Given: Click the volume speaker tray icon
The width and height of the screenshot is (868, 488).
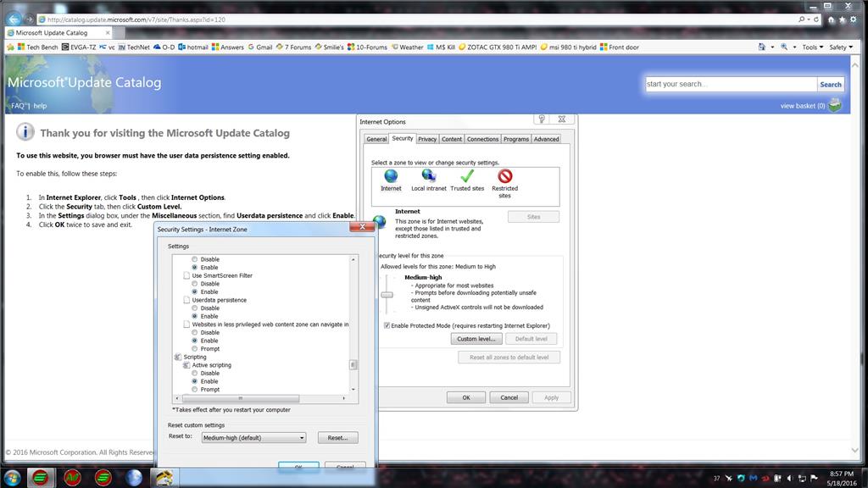Looking at the screenshot, I should pos(790,478).
